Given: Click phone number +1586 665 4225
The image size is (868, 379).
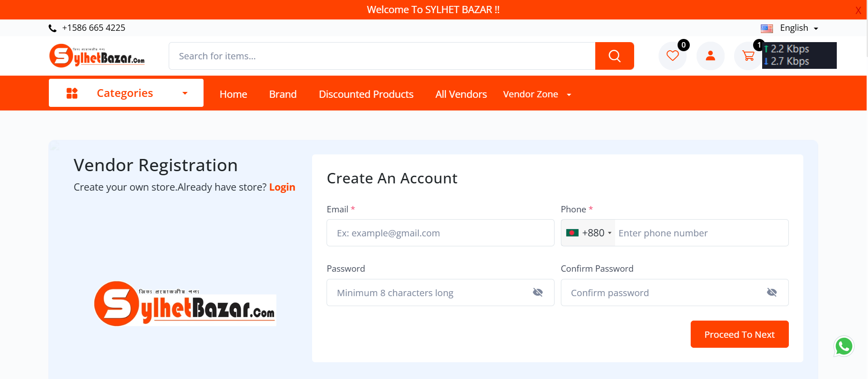Looking at the screenshot, I should (94, 28).
